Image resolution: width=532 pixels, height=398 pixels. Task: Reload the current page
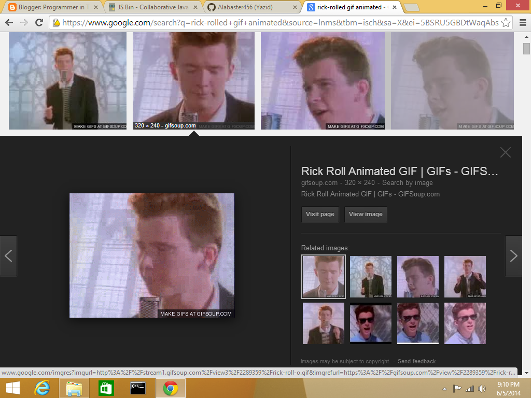click(x=38, y=22)
